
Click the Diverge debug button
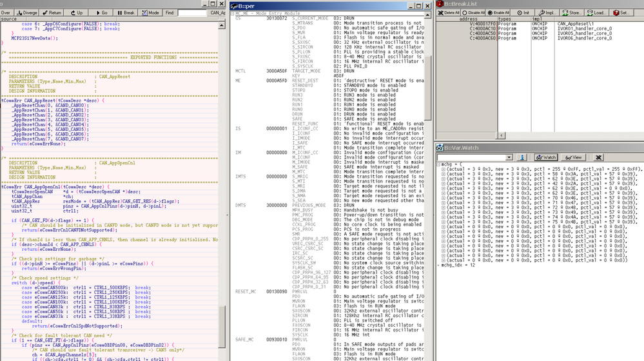coord(28,13)
